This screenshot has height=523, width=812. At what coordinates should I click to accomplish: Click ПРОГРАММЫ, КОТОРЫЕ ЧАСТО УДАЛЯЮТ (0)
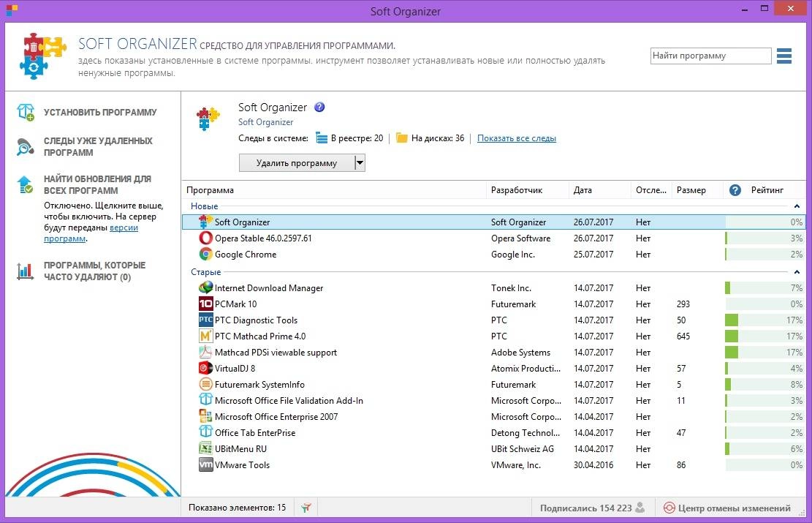tap(94, 271)
